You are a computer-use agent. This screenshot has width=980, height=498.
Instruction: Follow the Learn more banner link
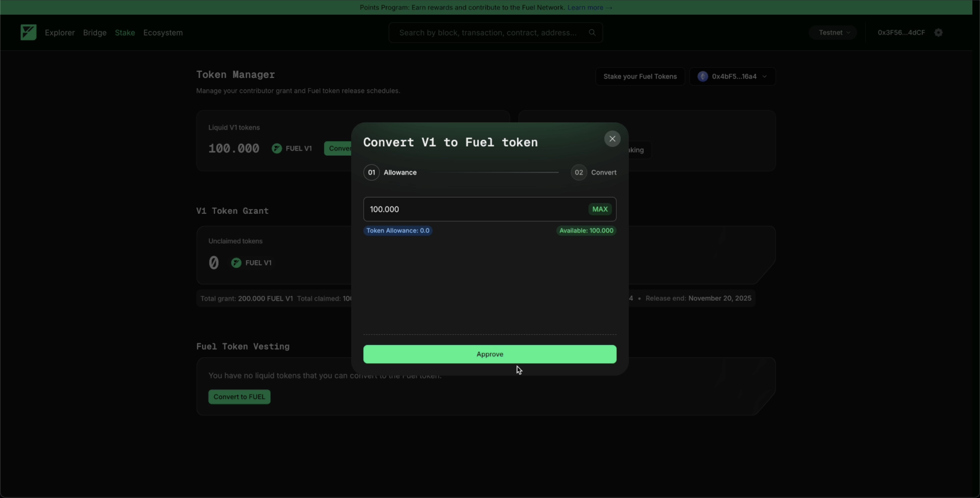(589, 7)
